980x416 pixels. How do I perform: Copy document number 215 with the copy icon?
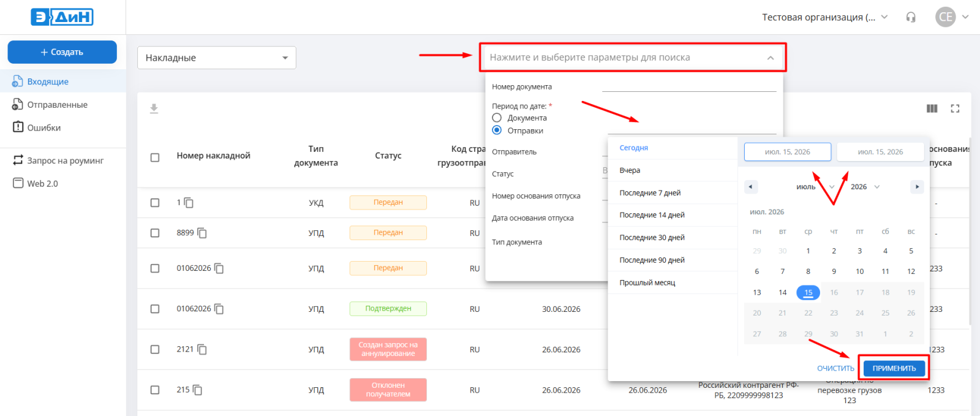197,390
